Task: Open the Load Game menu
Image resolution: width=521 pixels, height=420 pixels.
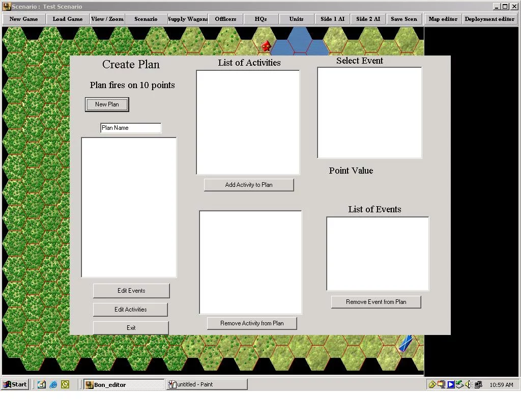Action: pyautogui.click(x=68, y=19)
